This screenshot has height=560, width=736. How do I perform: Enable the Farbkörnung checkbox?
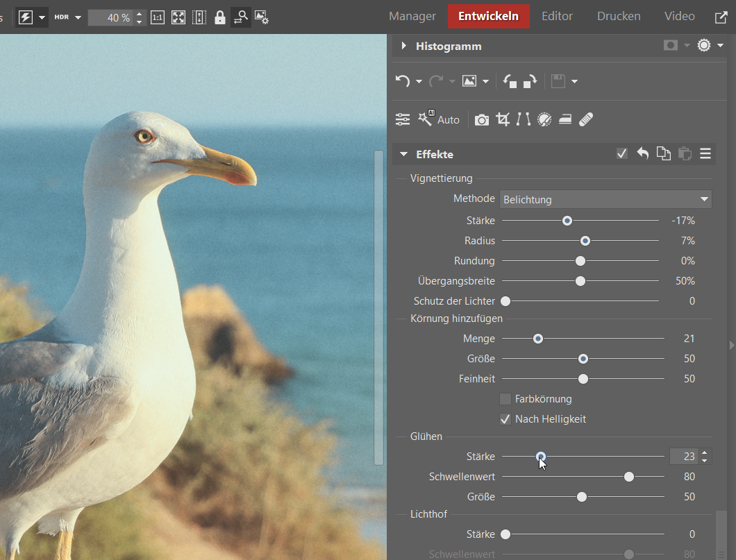[x=505, y=399]
